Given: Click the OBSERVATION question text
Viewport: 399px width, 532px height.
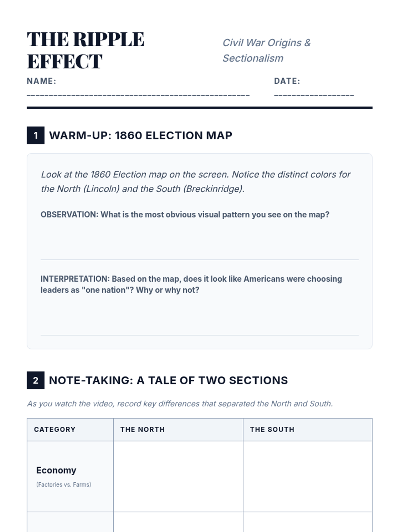Looking at the screenshot, I should pyautogui.click(x=185, y=214).
